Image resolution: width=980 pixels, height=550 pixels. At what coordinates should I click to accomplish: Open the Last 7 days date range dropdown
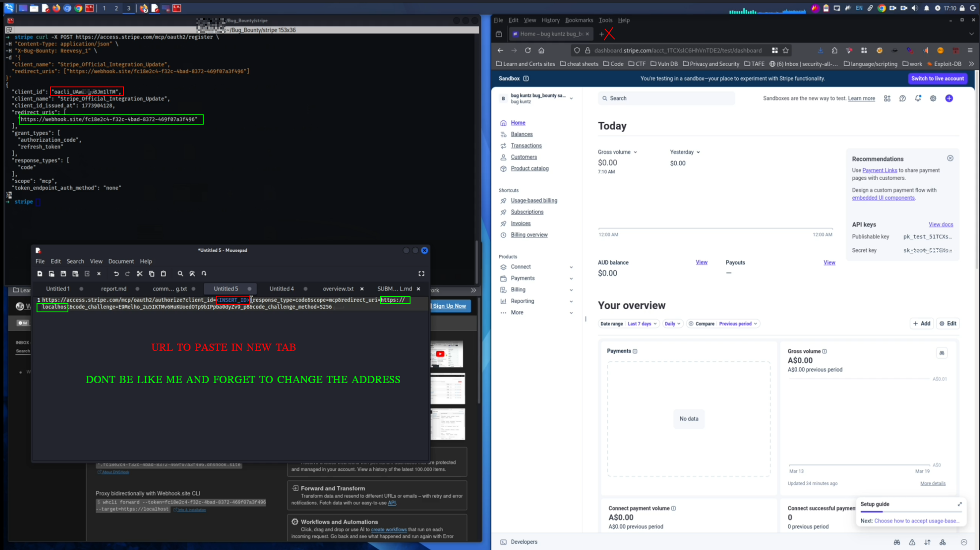pos(642,323)
